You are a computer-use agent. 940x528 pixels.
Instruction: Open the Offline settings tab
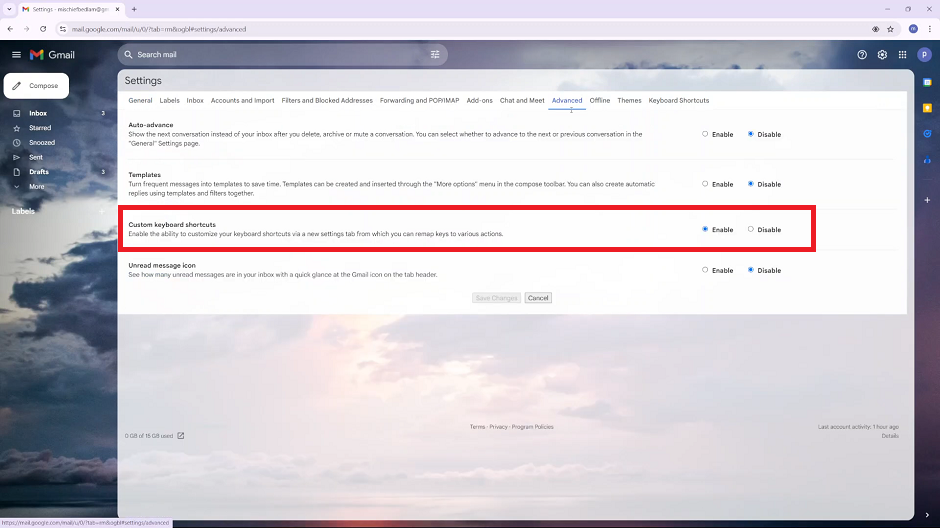pyautogui.click(x=599, y=101)
